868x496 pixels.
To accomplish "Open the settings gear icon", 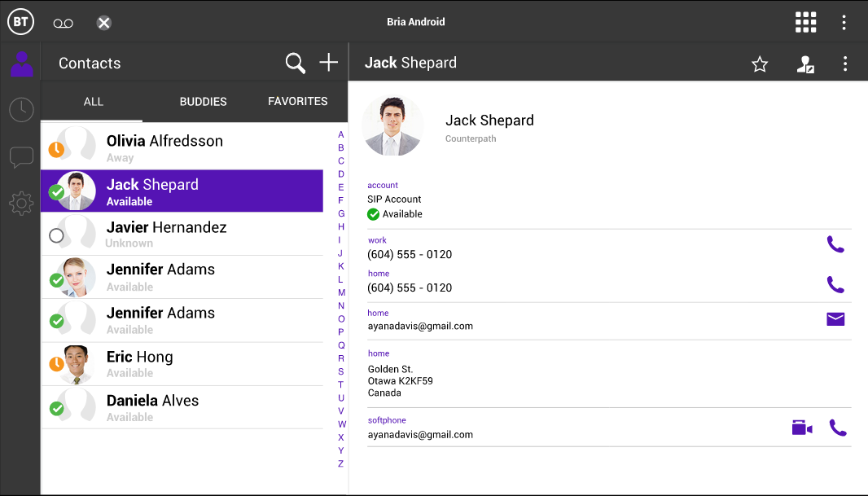I will (22, 204).
